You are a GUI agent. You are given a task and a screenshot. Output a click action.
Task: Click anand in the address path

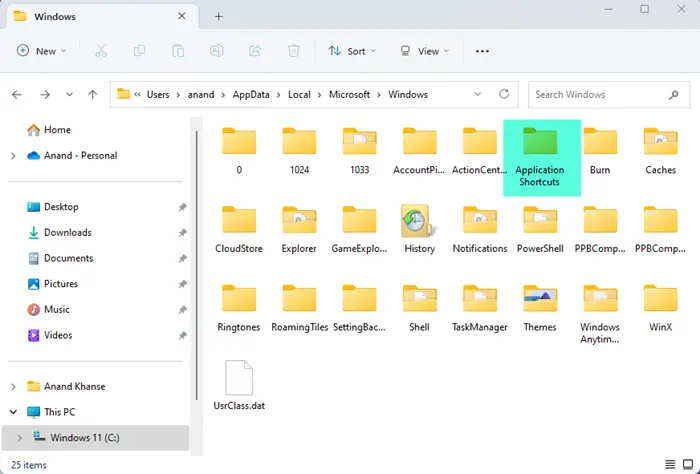click(201, 95)
